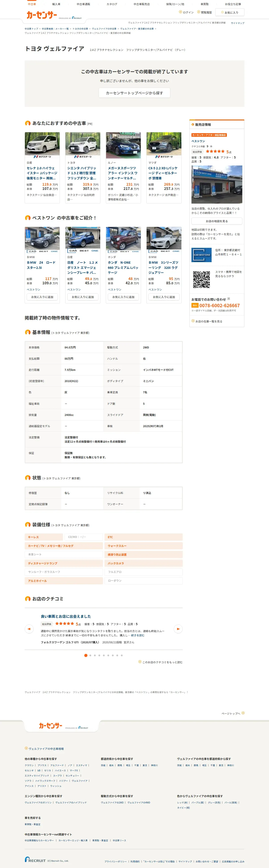Viewport: 269px width, 868px height.
Task: Add 日産 ノート to お気に入り
Action: 83,297
